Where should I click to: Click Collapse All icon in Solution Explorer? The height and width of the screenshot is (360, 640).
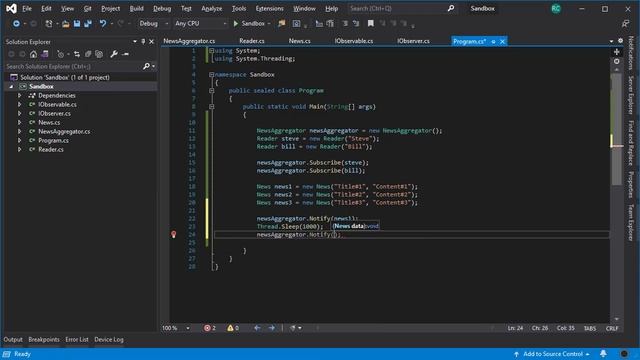tap(88, 54)
